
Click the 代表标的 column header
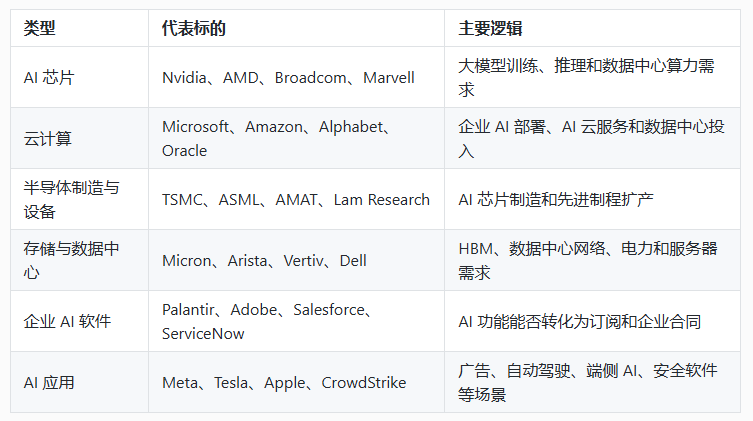pyautogui.click(x=296, y=28)
